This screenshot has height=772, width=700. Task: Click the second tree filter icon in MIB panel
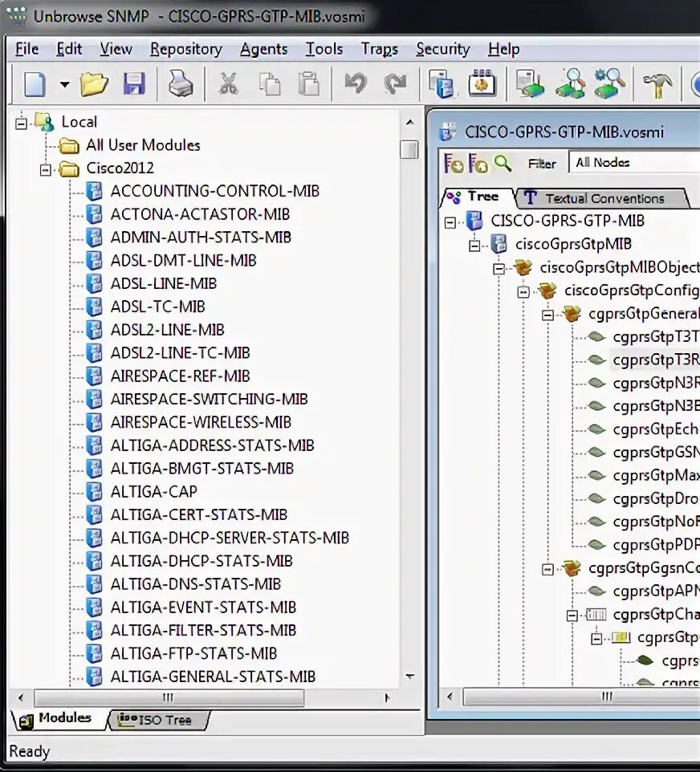click(478, 163)
